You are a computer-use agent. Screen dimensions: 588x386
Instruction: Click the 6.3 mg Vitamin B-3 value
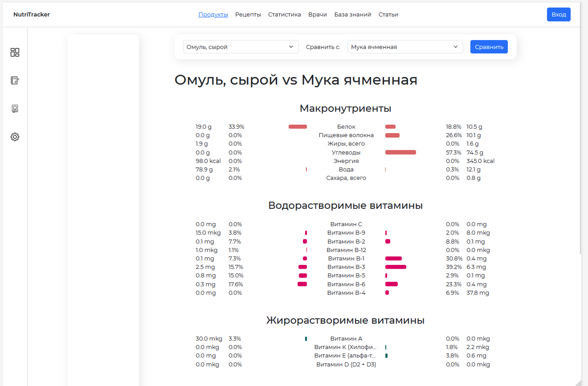[x=476, y=267]
